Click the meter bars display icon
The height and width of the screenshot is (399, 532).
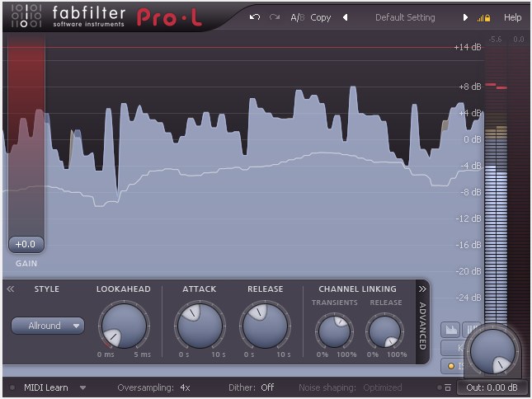pyautogui.click(x=471, y=330)
